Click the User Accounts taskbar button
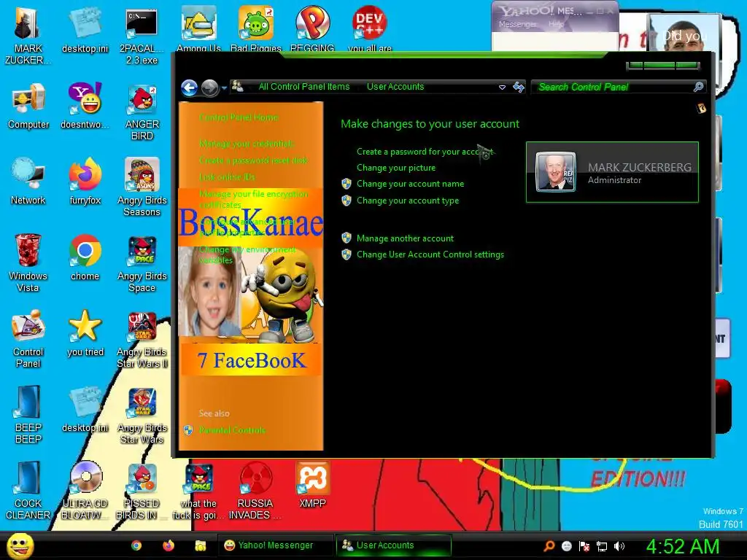 pos(393,545)
